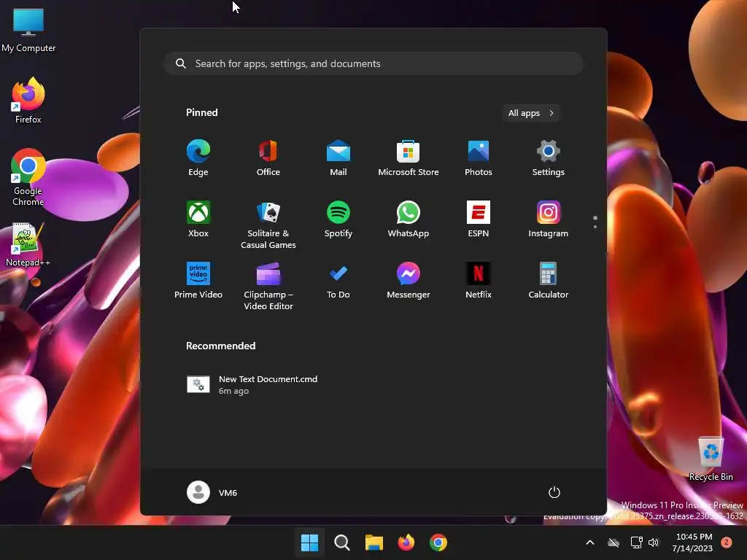Open Clipchamp Video Editor
This screenshot has width=747, height=560.
268,286
